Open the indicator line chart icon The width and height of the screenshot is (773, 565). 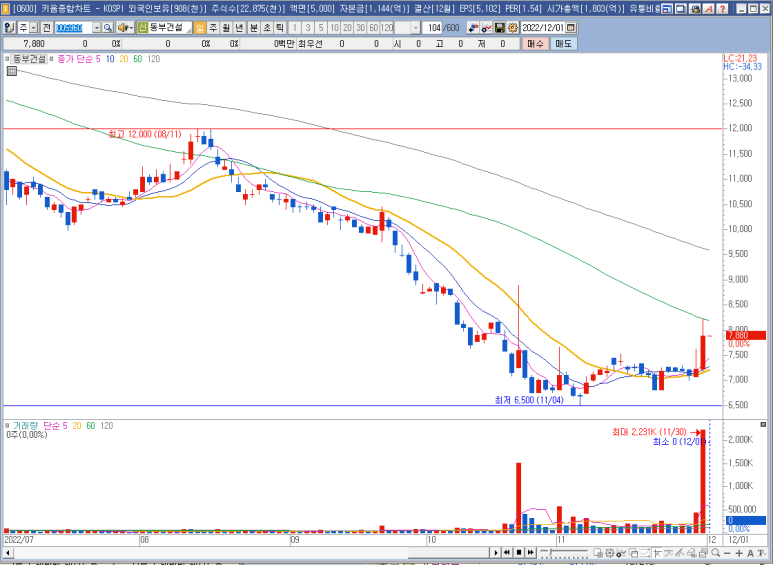pos(486,28)
